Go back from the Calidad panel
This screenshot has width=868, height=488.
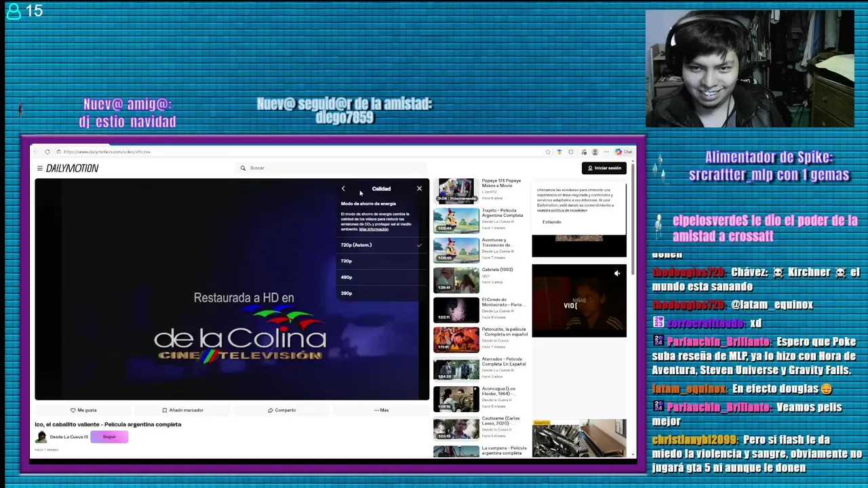pyautogui.click(x=343, y=188)
